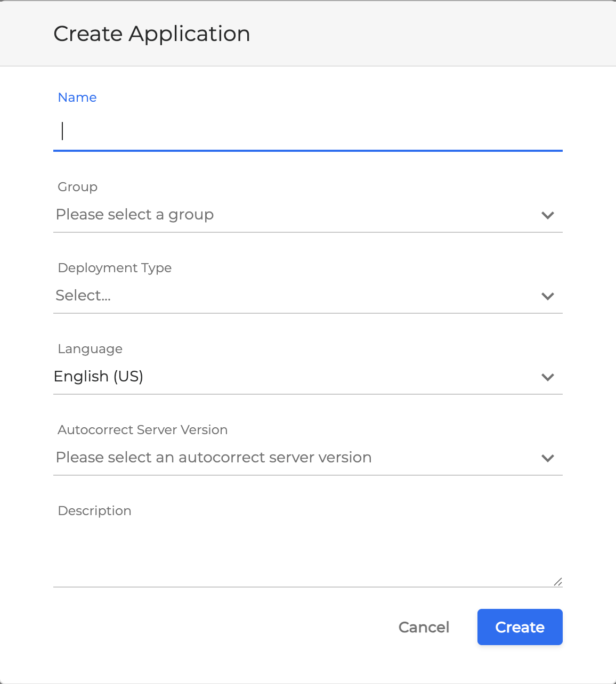Click the Name text input field
This screenshot has width=616, height=684.
click(307, 132)
